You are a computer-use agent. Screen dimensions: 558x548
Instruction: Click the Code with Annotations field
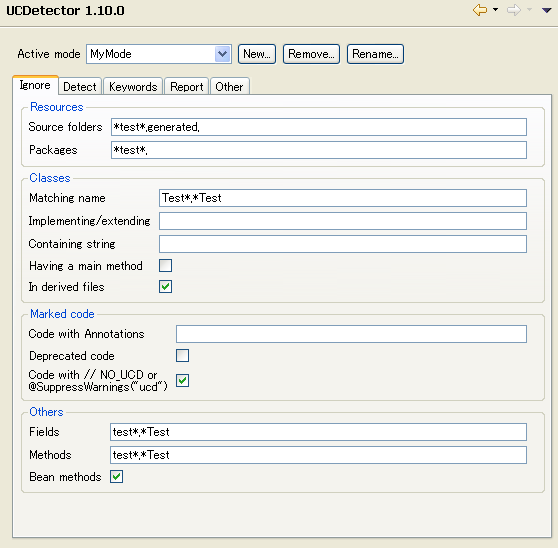[351, 334]
